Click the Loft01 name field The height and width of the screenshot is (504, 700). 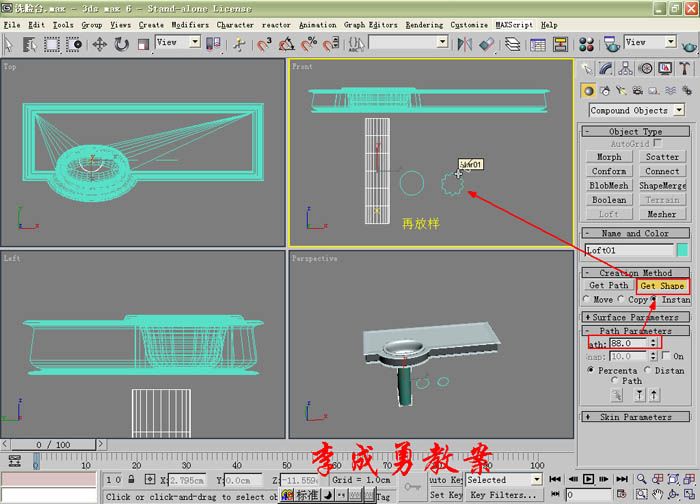[629, 250]
